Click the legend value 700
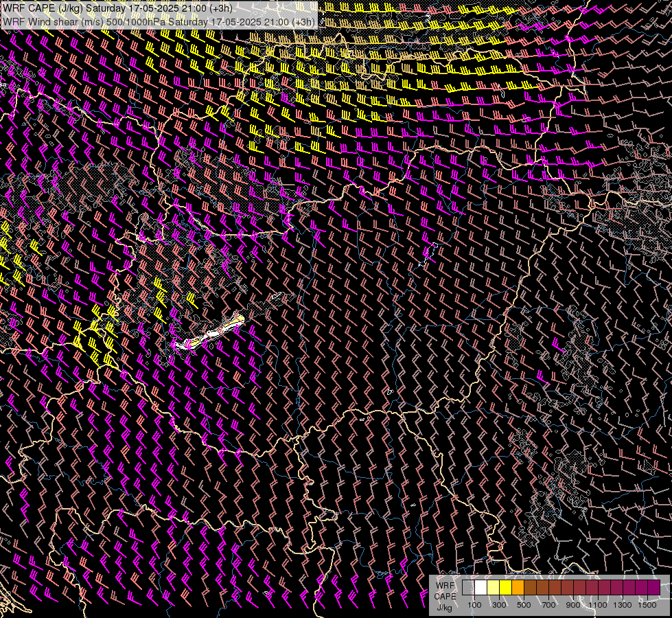This screenshot has width=672, height=618. pos(548,605)
